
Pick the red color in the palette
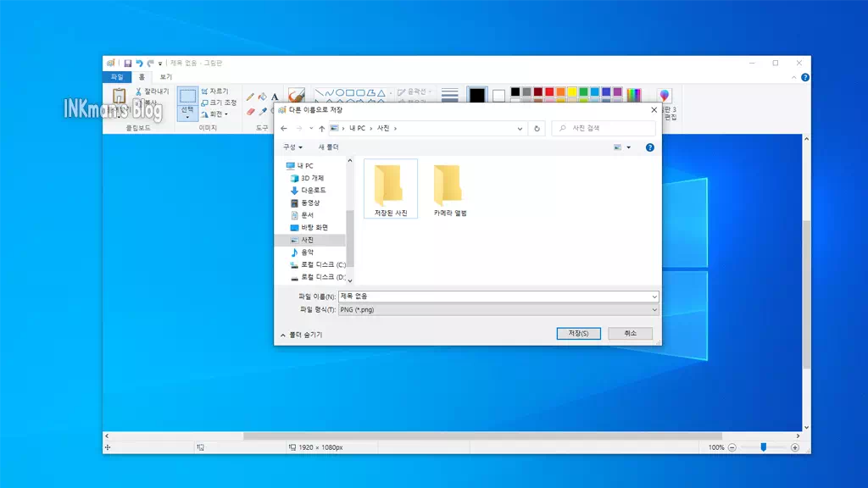tap(549, 91)
